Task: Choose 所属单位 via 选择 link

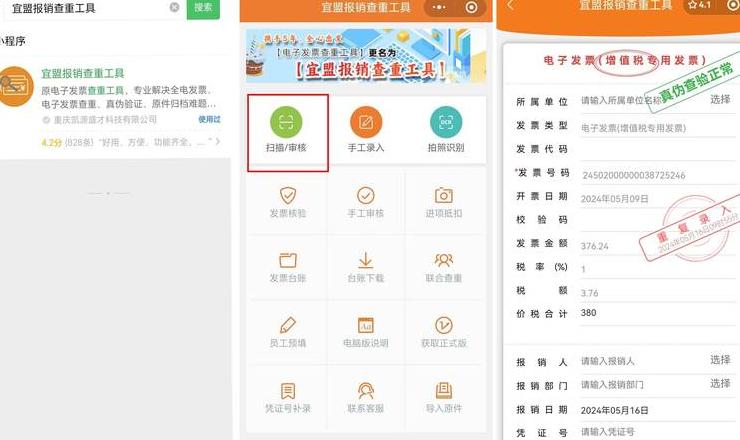Action: pos(720,99)
